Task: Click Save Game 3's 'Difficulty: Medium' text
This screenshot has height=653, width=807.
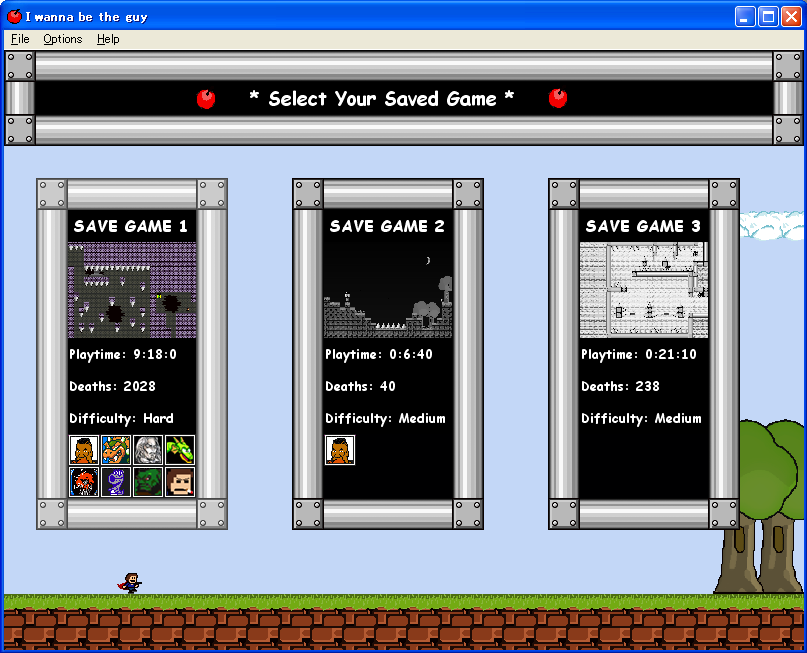Action: (641, 419)
